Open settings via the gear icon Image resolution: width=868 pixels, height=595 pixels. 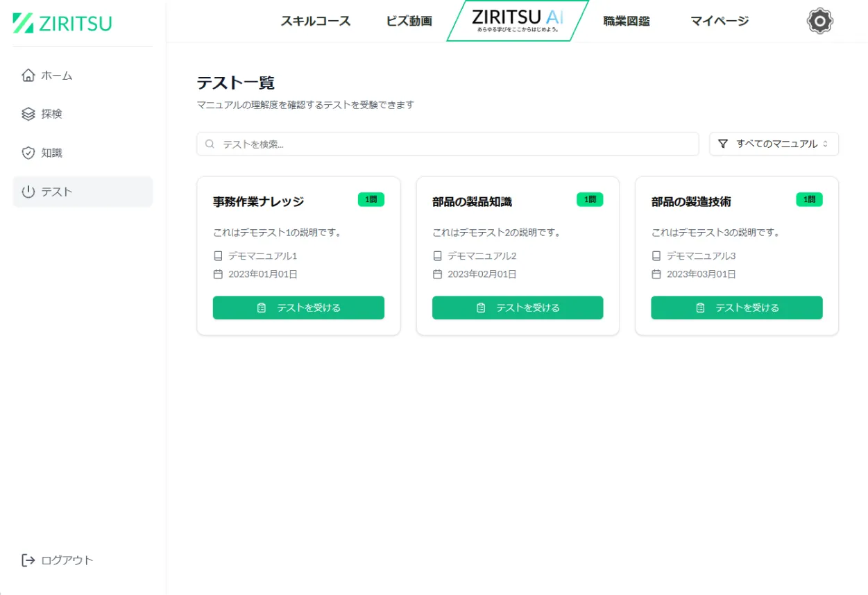(819, 21)
